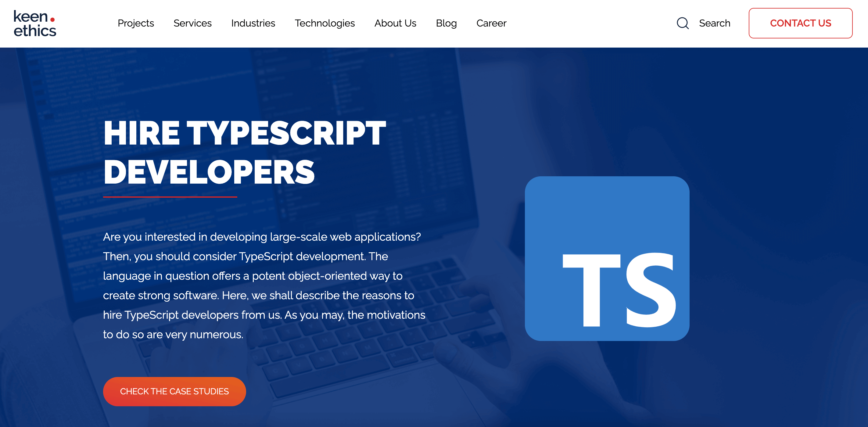Click the Blog navigation link
Screen dimensions: 868x427
pyautogui.click(x=447, y=23)
